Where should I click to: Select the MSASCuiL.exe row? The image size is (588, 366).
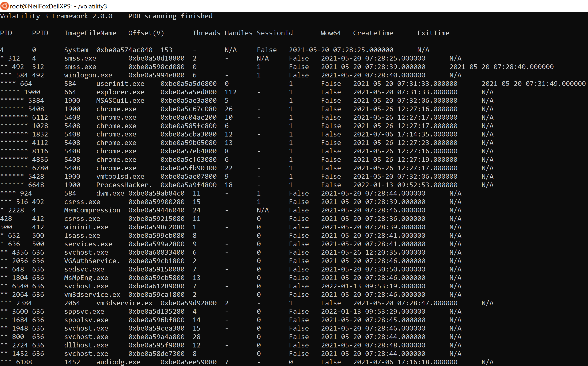[120, 100]
